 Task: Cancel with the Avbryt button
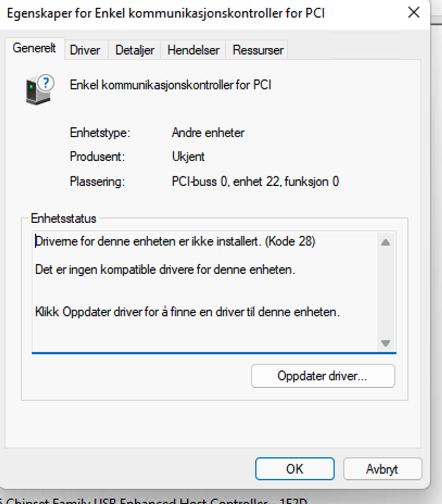pyautogui.click(x=382, y=469)
